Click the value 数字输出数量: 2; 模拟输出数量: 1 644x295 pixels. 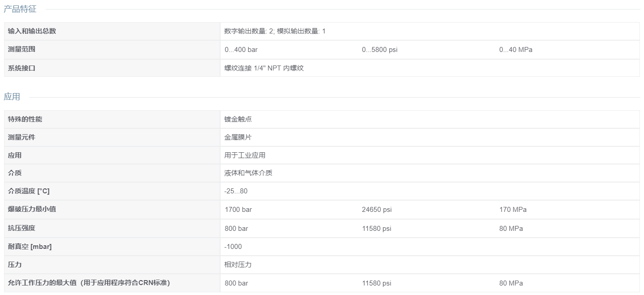tap(275, 31)
